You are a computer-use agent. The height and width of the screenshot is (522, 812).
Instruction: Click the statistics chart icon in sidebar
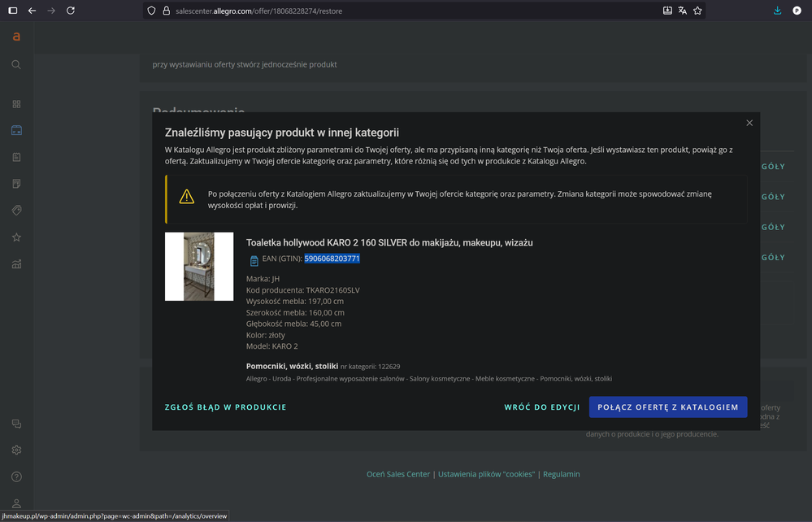16,262
